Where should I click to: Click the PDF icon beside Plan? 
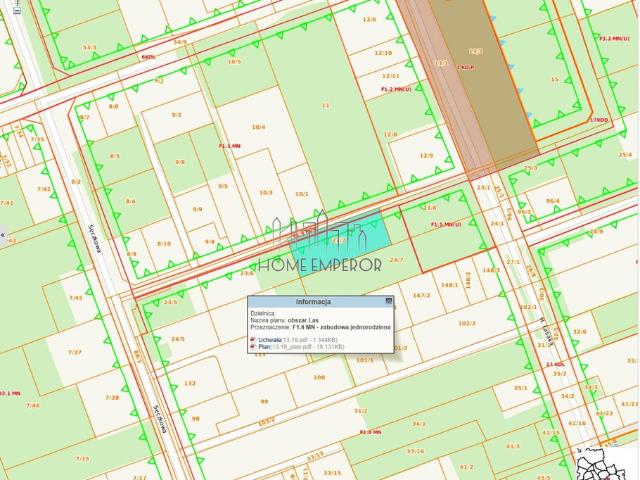click(x=254, y=347)
